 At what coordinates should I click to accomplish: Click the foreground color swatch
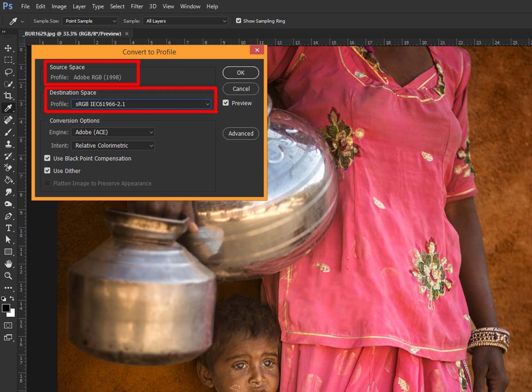pyautogui.click(x=6, y=308)
